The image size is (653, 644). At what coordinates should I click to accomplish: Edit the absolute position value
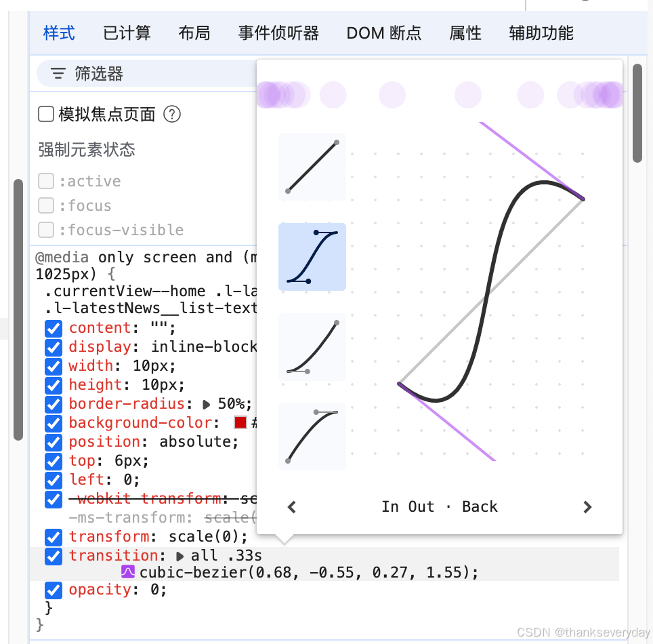coord(194,441)
